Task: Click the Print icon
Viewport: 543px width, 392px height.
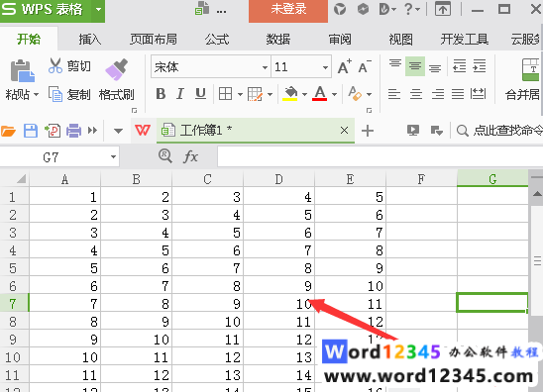Action: pos(73,131)
